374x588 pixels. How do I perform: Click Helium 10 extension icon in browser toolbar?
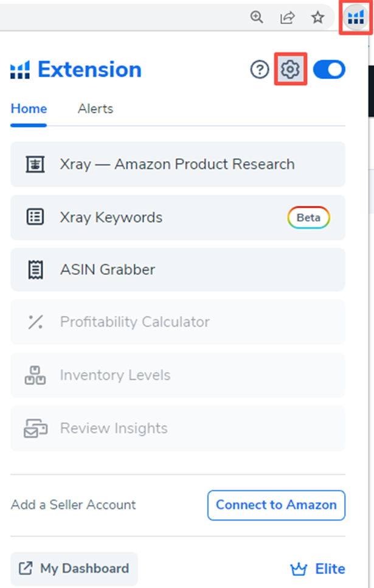pos(355,18)
